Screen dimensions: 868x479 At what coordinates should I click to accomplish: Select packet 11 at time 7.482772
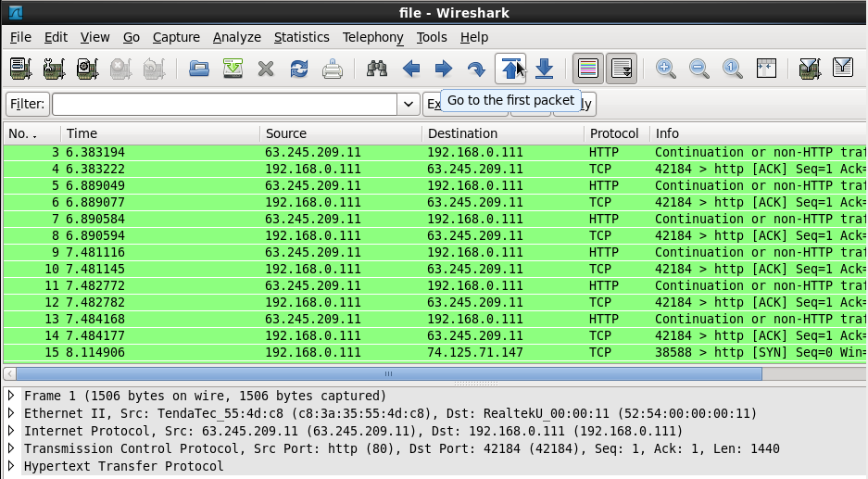pyautogui.click(x=434, y=285)
